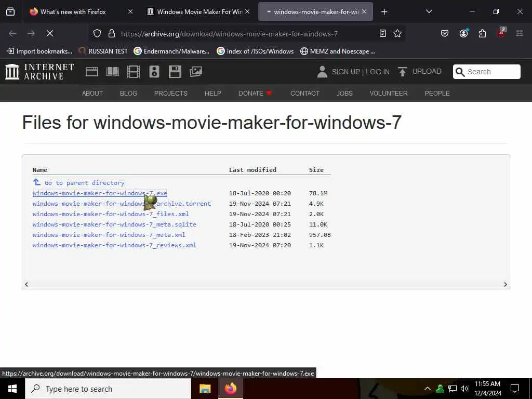This screenshot has height=399, width=532.
Task: Open a new tab with the plus button
Action: point(384,12)
